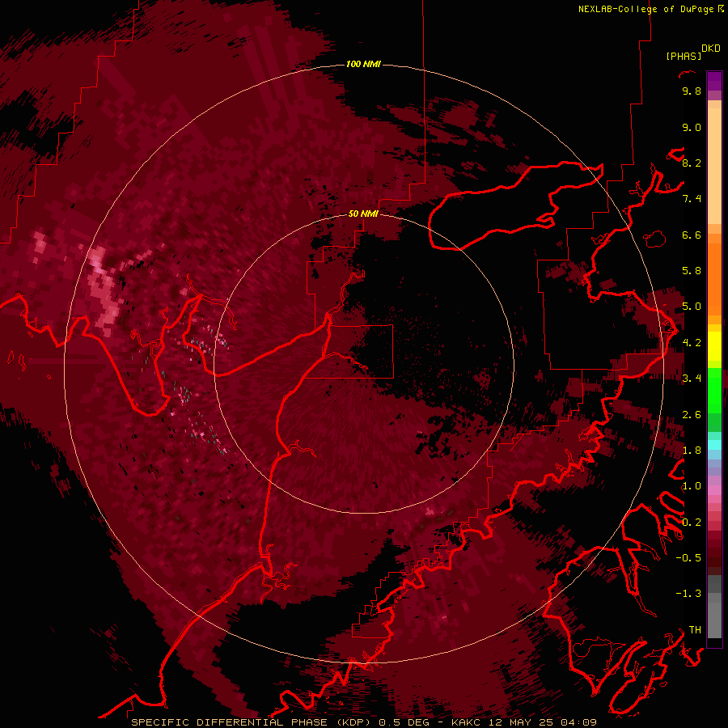Viewport: 728px width, 728px height.
Task: Click the DKD label above the color scale
Action: pos(711,49)
